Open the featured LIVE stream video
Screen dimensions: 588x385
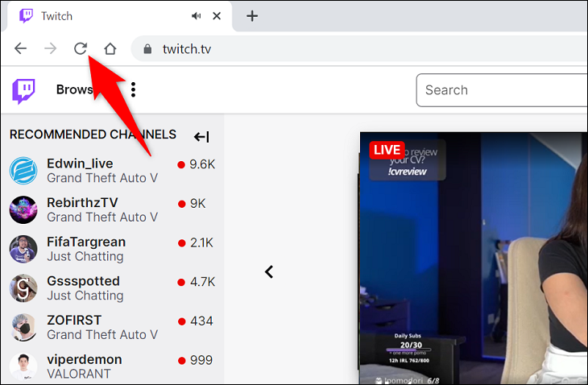pos(474,258)
